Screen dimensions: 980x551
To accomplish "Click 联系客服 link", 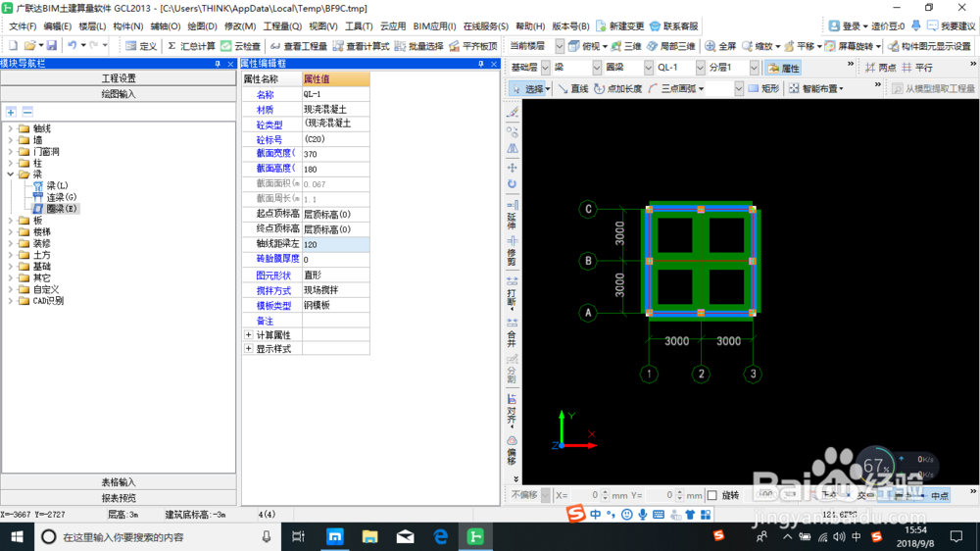I will 674,26.
